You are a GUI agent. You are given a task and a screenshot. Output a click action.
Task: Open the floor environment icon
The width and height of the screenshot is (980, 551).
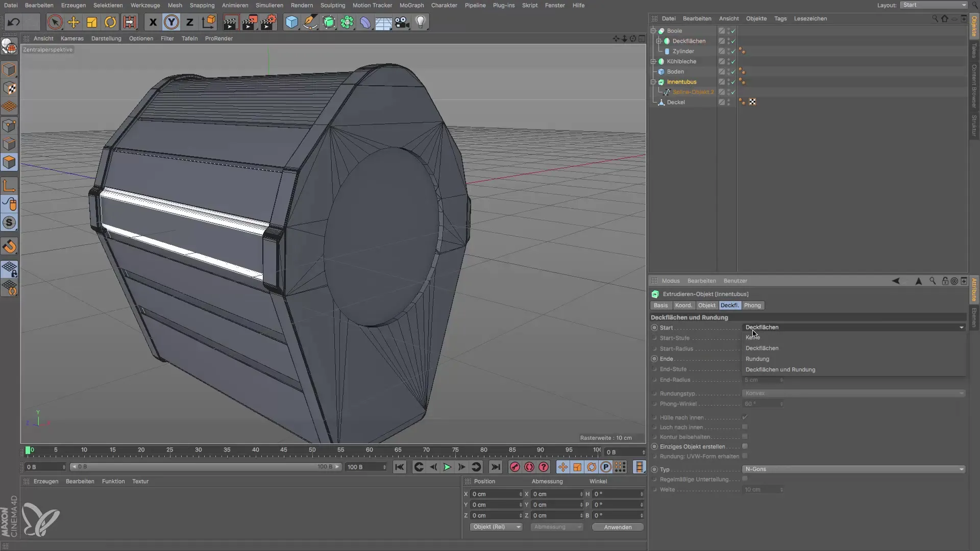point(383,22)
